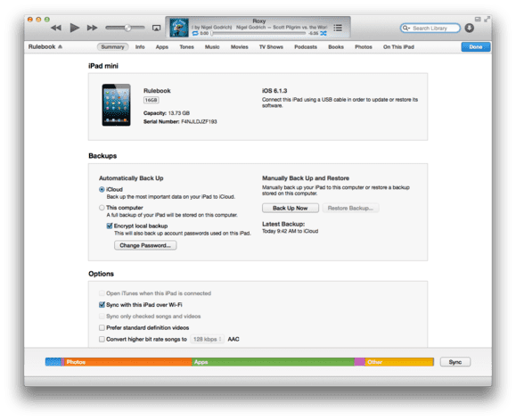Switch to the Tones tab
The width and height of the screenshot is (516, 420).
(x=186, y=46)
